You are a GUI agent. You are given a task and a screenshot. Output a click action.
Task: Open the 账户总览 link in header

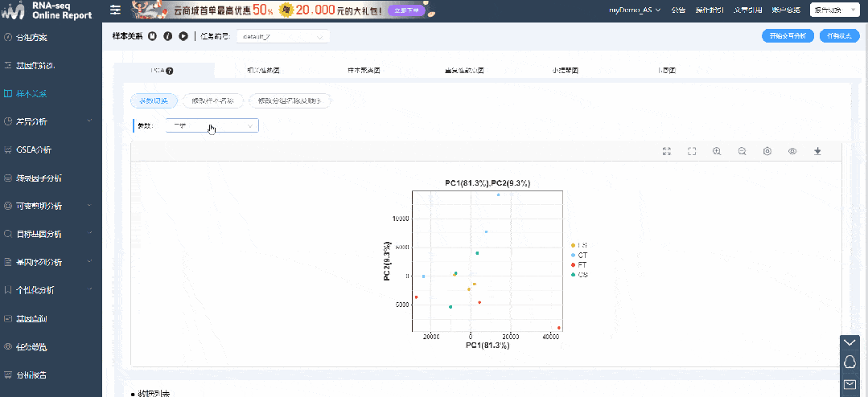pyautogui.click(x=786, y=10)
